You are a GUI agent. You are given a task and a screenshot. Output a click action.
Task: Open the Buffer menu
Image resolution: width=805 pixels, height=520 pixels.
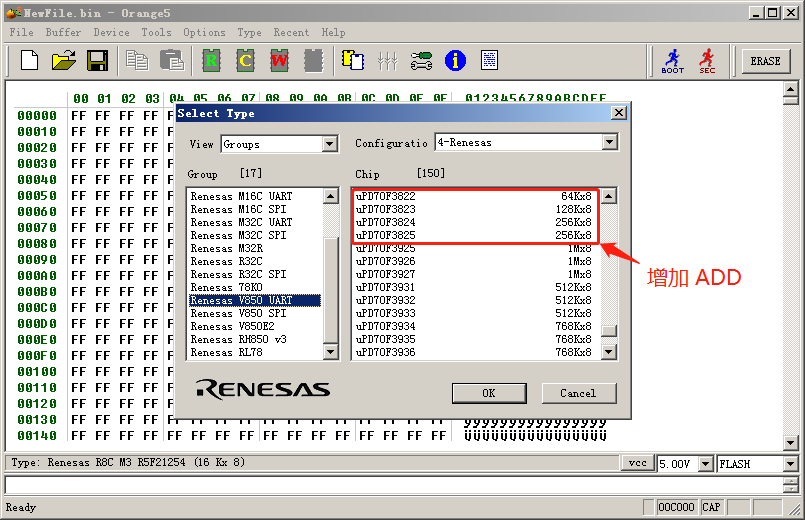[x=63, y=32]
